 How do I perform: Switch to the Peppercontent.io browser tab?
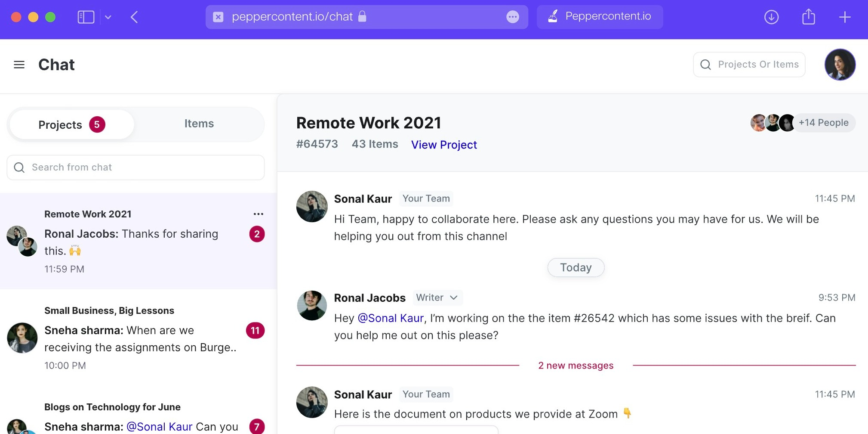click(x=600, y=17)
